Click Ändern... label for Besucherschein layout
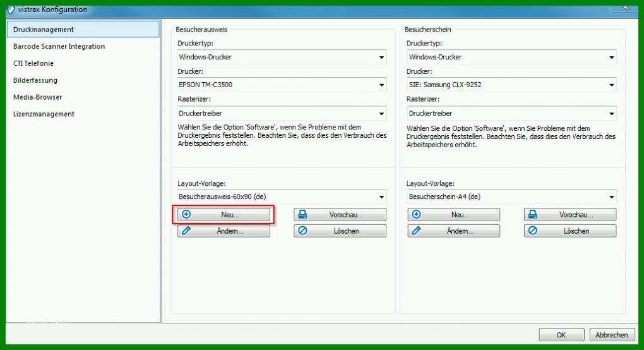 [460, 231]
